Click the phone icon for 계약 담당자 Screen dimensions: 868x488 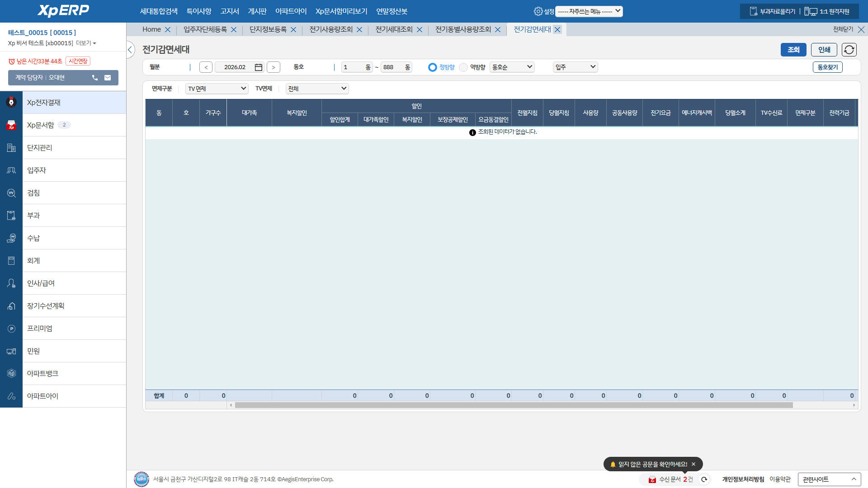pyautogui.click(x=95, y=78)
